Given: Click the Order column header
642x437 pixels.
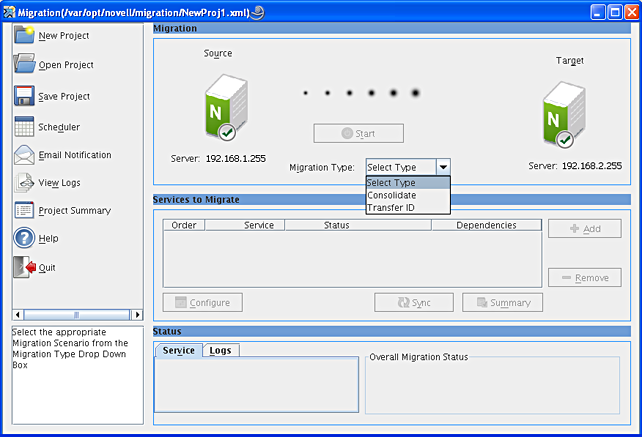Looking at the screenshot, I should [184, 225].
